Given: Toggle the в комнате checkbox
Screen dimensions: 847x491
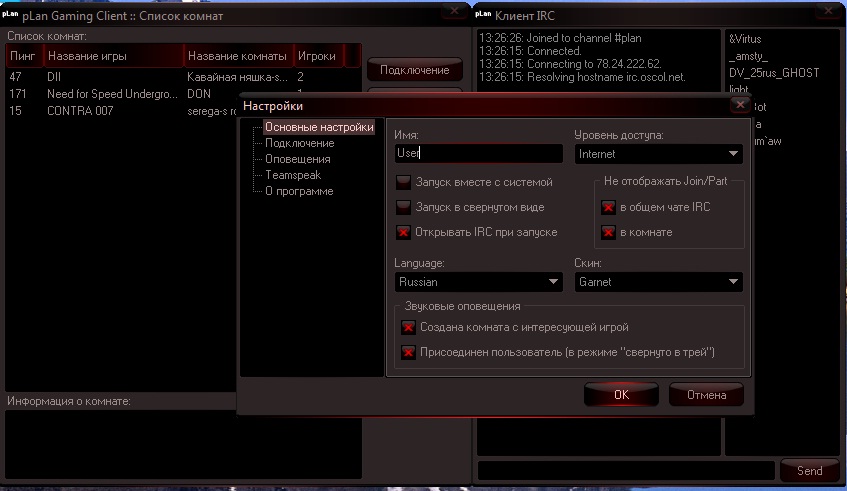Looking at the screenshot, I should (x=608, y=232).
